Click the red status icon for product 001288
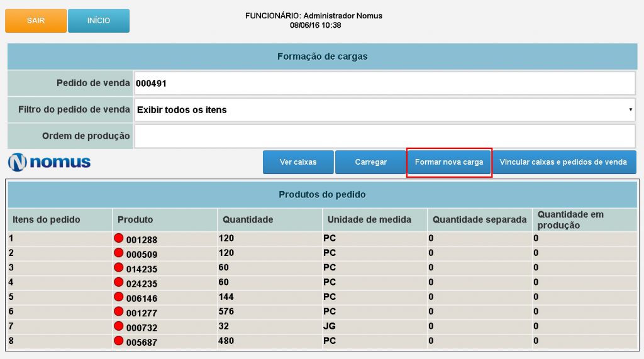Image resolution: width=644 pixels, height=359 pixels. (x=119, y=238)
